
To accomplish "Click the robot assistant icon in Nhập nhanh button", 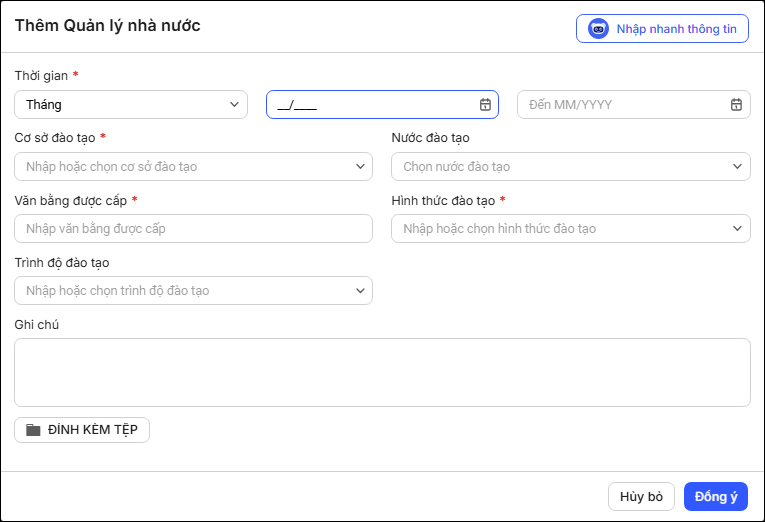I will 598,29.
